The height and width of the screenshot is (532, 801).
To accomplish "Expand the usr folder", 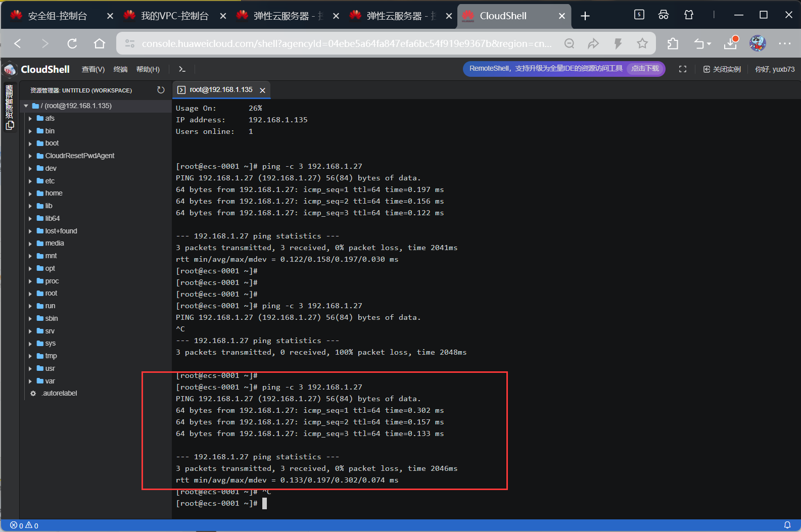I will coord(30,368).
